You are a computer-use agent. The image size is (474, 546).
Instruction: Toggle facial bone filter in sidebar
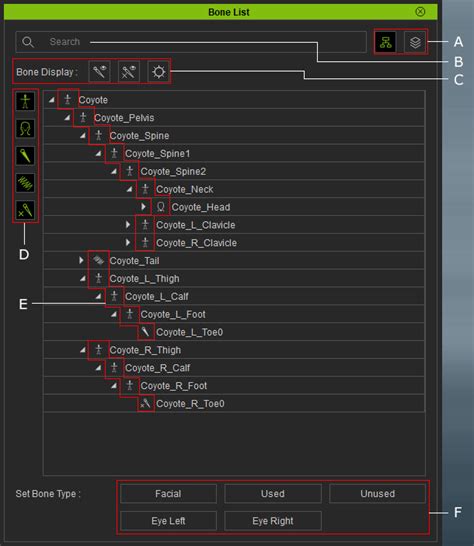(25, 128)
